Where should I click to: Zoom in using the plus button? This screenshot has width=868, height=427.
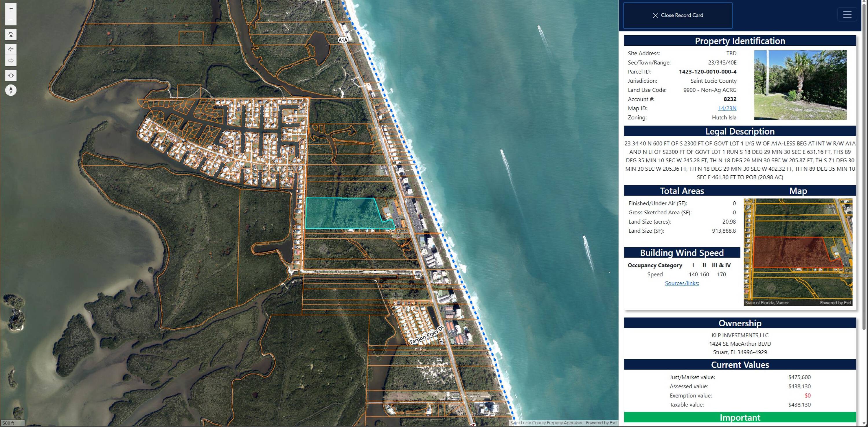pos(11,9)
